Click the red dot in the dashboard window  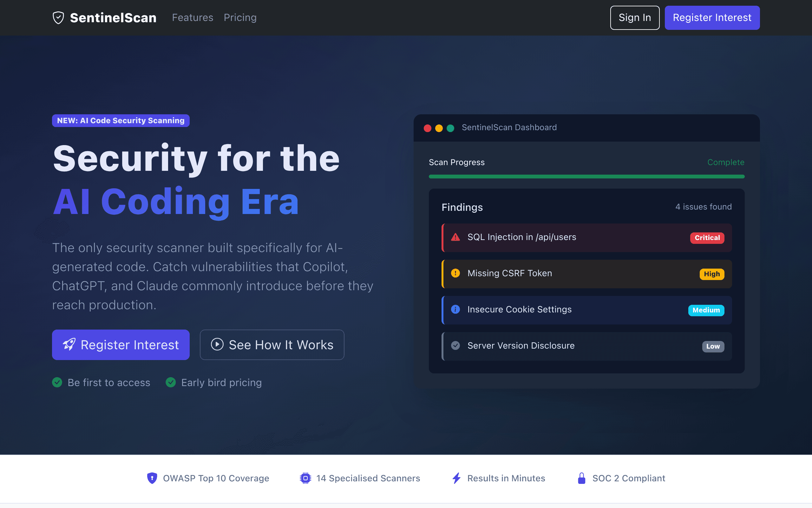(x=428, y=128)
